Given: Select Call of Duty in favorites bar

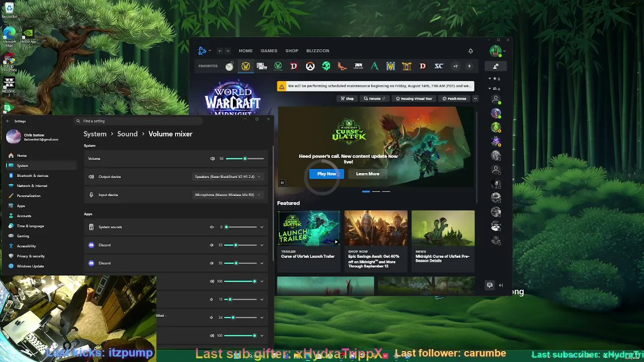Looking at the screenshot, I should (262, 66).
